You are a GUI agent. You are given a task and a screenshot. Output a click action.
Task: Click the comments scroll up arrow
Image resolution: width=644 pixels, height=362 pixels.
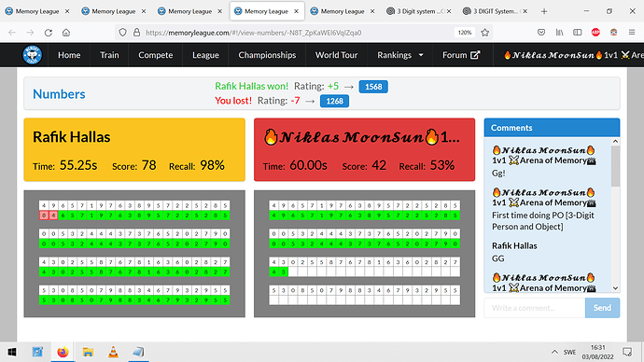tap(615, 142)
